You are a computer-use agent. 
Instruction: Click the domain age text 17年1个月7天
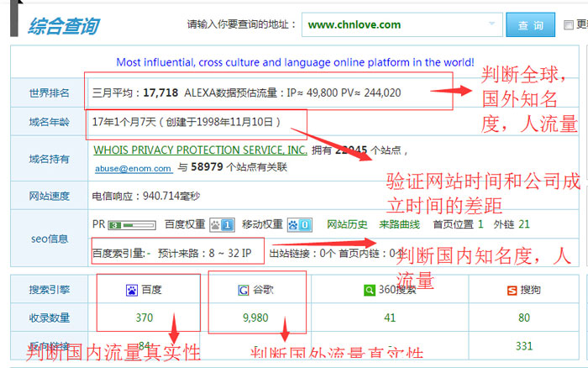pos(123,122)
